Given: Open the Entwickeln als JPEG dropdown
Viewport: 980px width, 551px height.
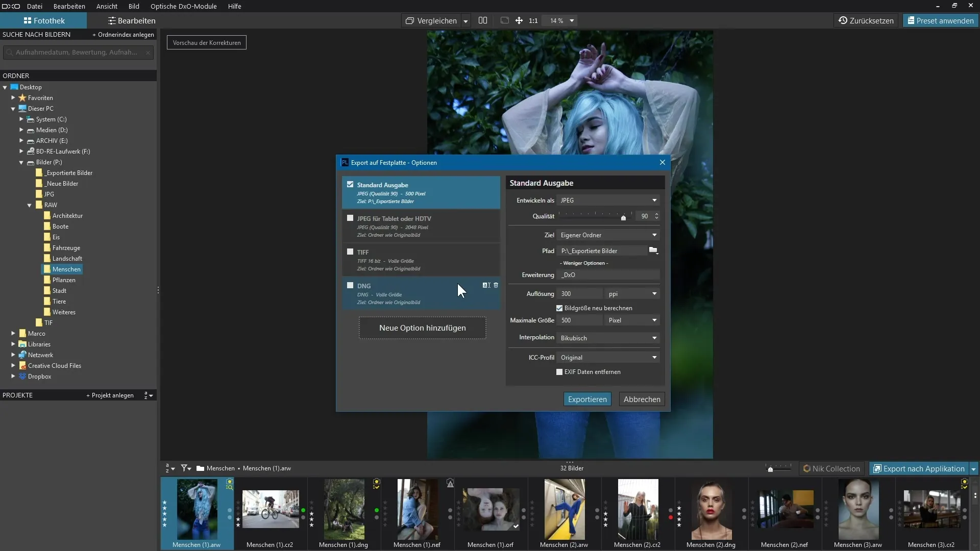Looking at the screenshot, I should (608, 201).
